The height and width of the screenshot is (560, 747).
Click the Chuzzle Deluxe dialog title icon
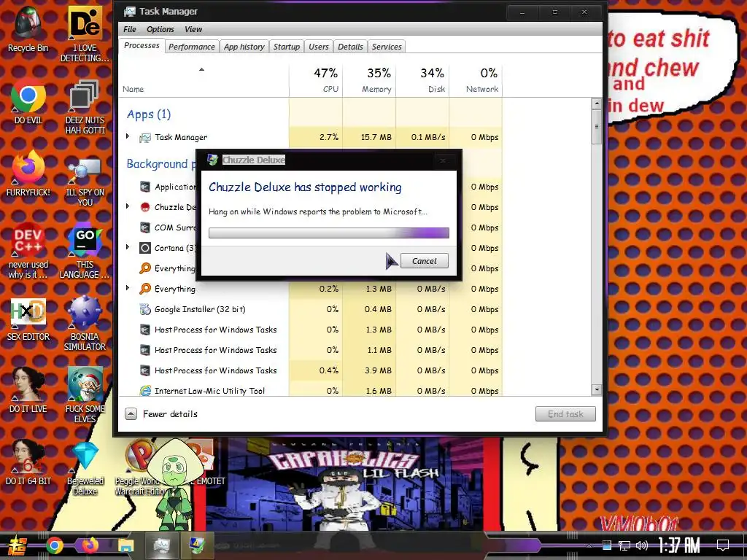(212, 160)
